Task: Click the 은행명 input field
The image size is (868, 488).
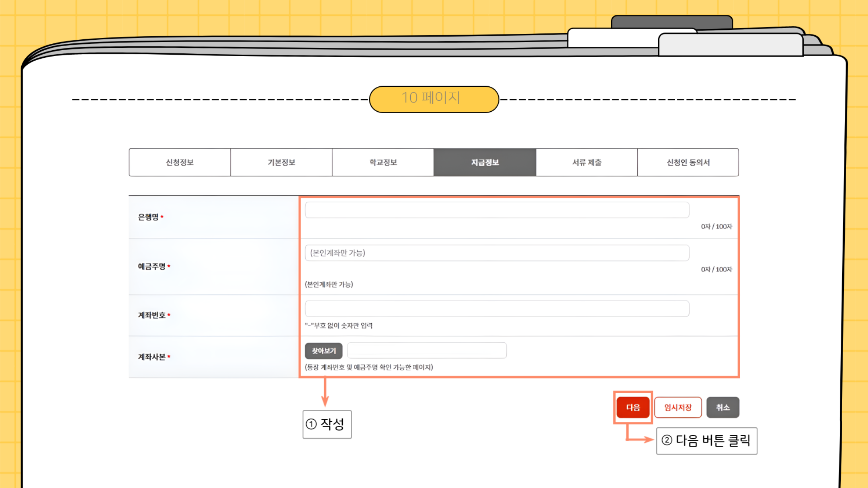Action: 497,210
